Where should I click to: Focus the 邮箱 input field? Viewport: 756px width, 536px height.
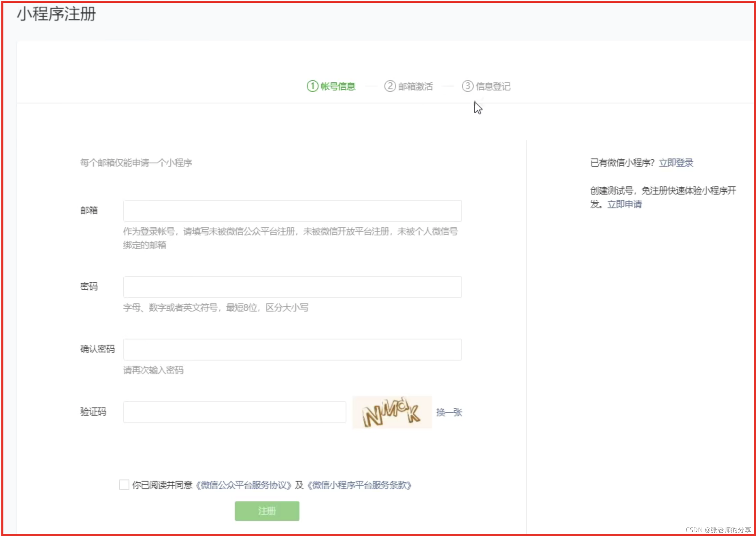[x=292, y=211]
